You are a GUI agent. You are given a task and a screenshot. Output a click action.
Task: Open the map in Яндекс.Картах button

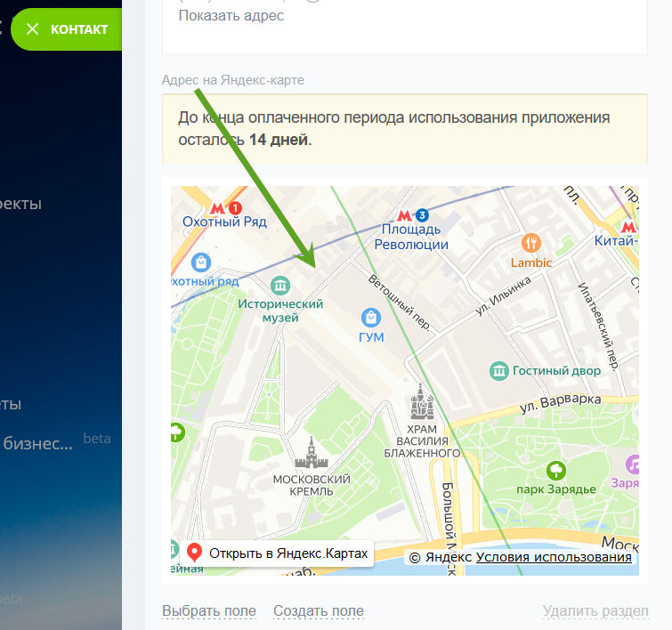tap(277, 553)
